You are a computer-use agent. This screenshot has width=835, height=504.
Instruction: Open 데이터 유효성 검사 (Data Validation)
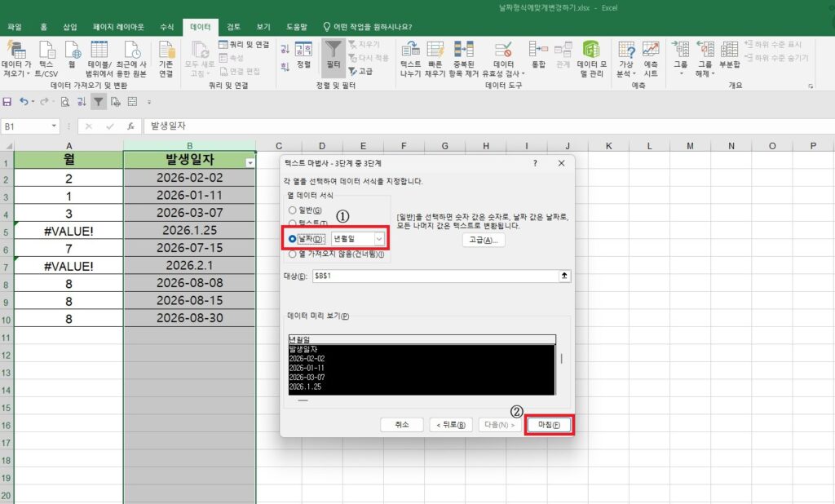point(503,59)
